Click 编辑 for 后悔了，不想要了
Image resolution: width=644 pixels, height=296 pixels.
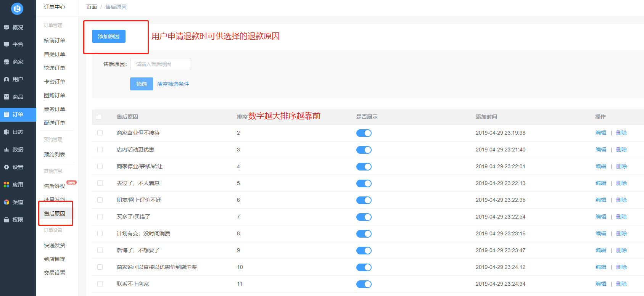coord(601,250)
